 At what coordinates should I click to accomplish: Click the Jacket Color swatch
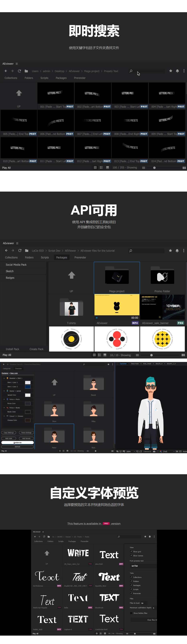[x=28, y=395]
